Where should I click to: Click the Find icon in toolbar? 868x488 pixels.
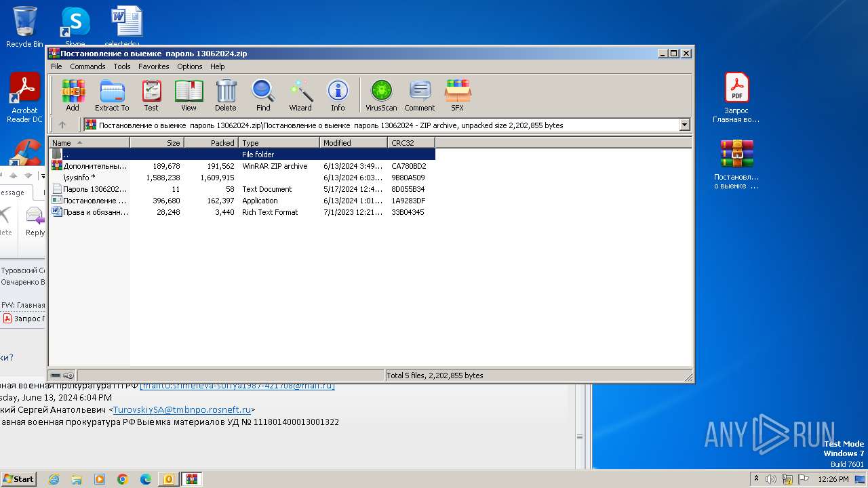tap(263, 95)
